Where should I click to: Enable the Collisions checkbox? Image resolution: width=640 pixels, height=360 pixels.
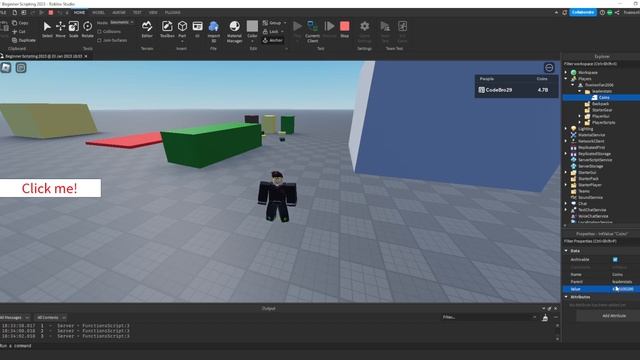pyautogui.click(x=99, y=31)
